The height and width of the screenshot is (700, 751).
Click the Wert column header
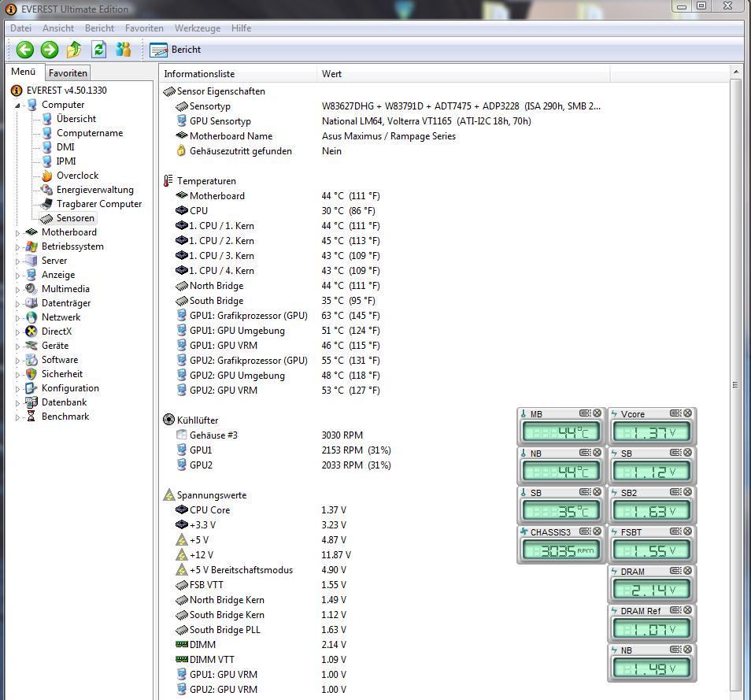[x=463, y=74]
